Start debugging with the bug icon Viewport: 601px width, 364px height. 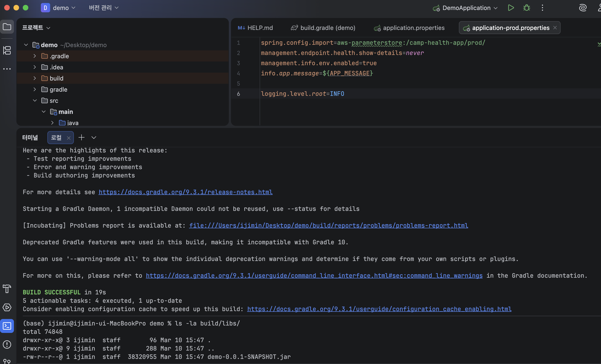pos(527,8)
